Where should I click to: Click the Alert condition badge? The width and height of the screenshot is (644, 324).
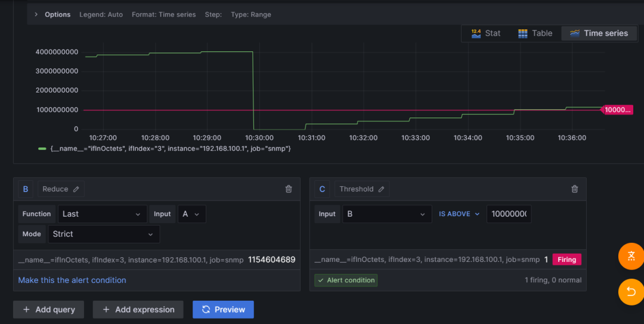(x=346, y=280)
